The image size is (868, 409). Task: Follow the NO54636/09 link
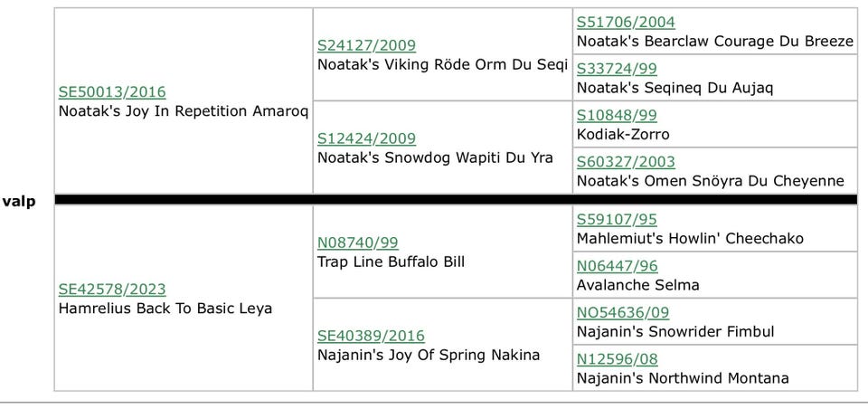click(623, 312)
